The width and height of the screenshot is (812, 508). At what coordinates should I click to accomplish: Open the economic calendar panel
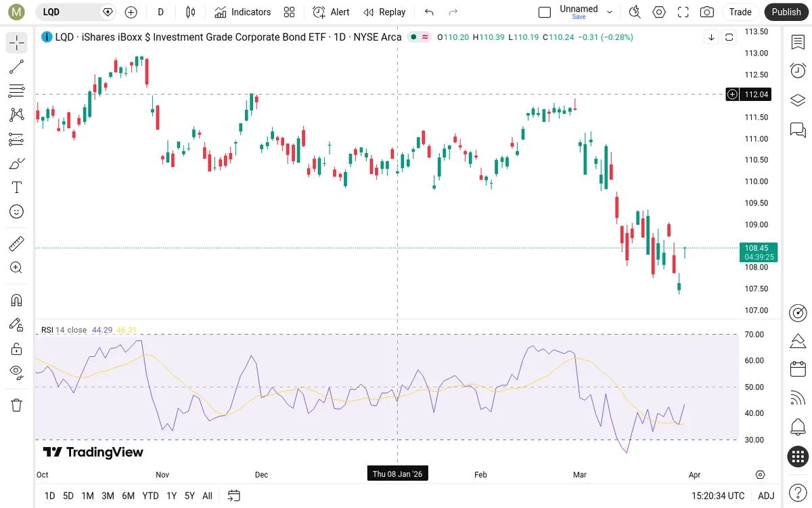coord(798,369)
